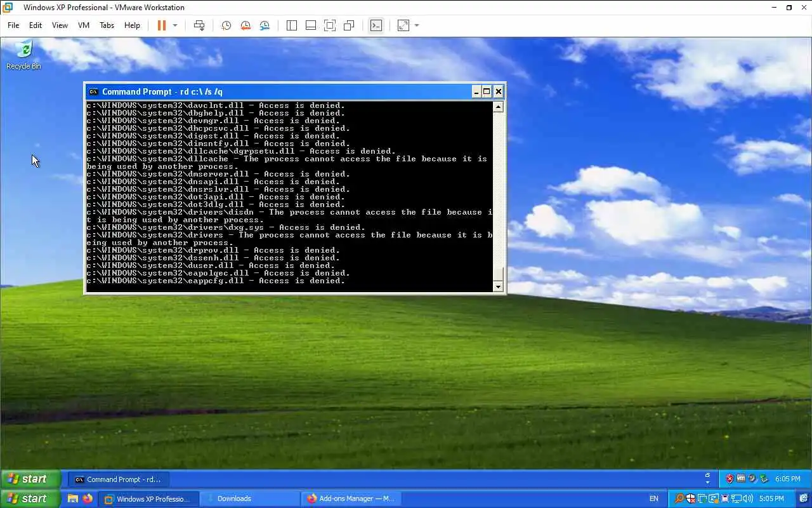Image resolution: width=812 pixels, height=508 pixels.
Task: Switch to Windows XP Professional taskbar button
Action: click(x=148, y=498)
